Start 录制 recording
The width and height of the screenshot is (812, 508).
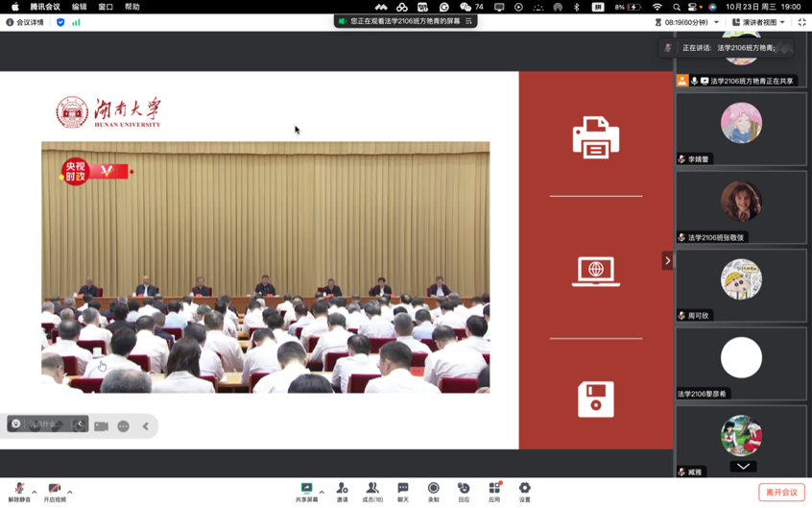point(433,489)
